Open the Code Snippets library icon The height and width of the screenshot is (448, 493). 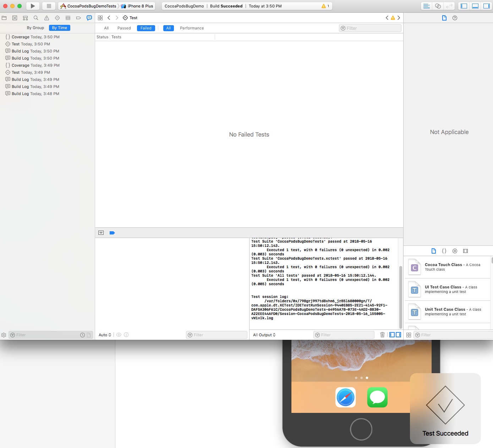444,251
